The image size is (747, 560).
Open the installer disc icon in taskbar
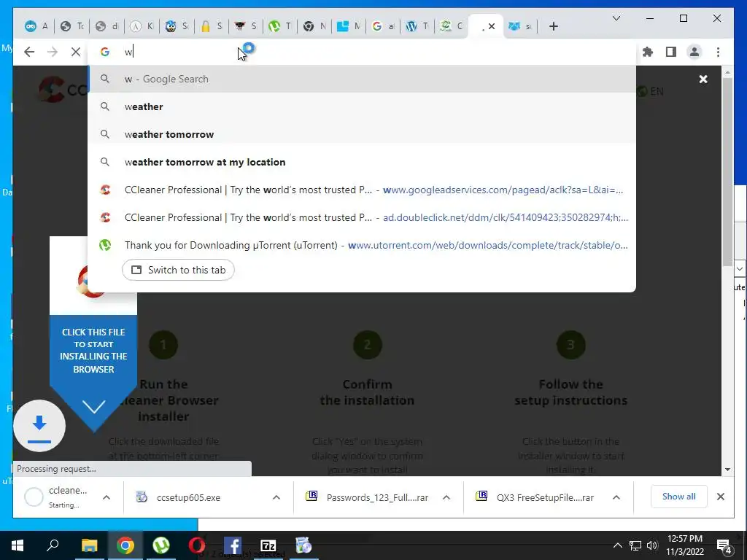coord(303,545)
